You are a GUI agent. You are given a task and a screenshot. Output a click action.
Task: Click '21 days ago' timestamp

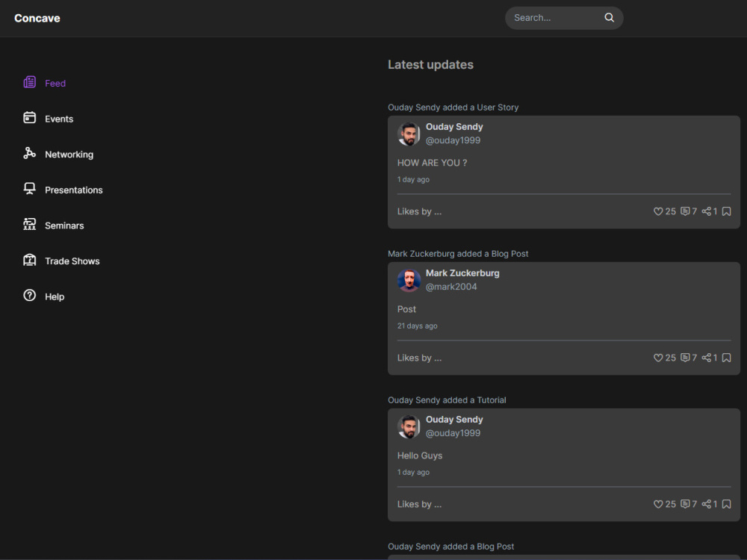418,326
